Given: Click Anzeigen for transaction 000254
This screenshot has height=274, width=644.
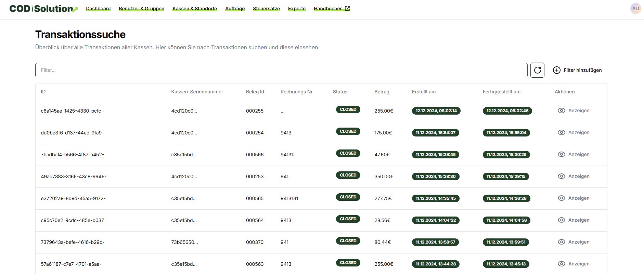Looking at the screenshot, I should (x=579, y=132).
